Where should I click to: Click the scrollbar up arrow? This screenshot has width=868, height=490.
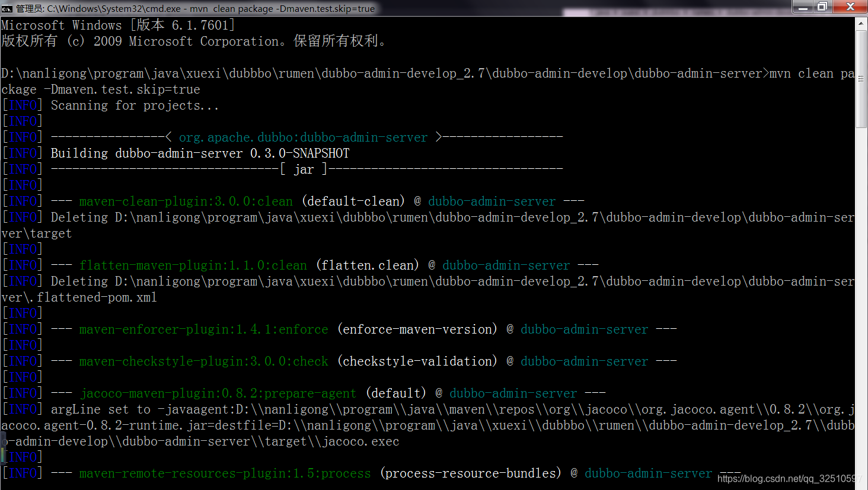(x=861, y=23)
